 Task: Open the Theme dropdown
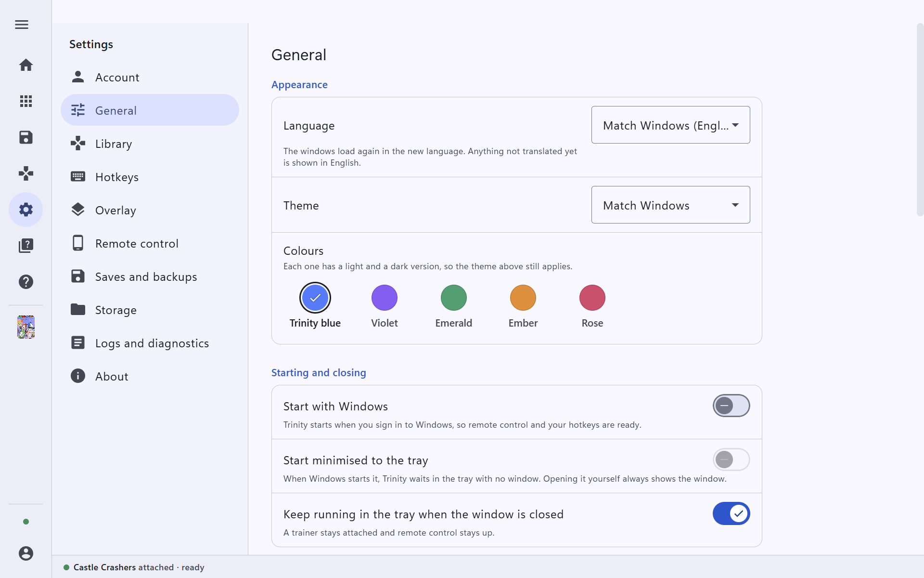670,205
